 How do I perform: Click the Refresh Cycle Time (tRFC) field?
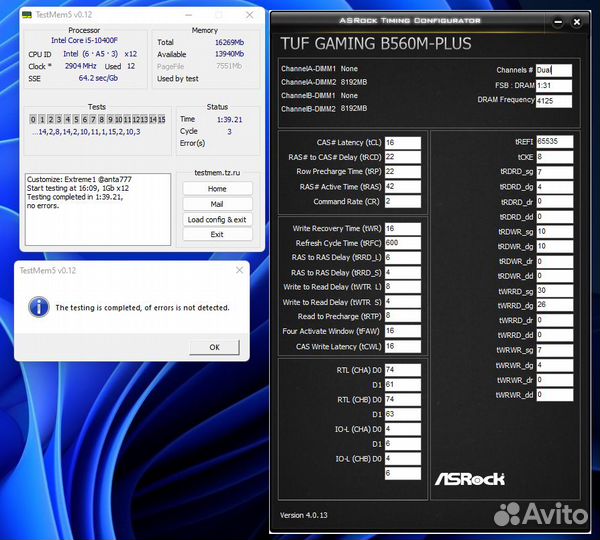click(x=403, y=243)
